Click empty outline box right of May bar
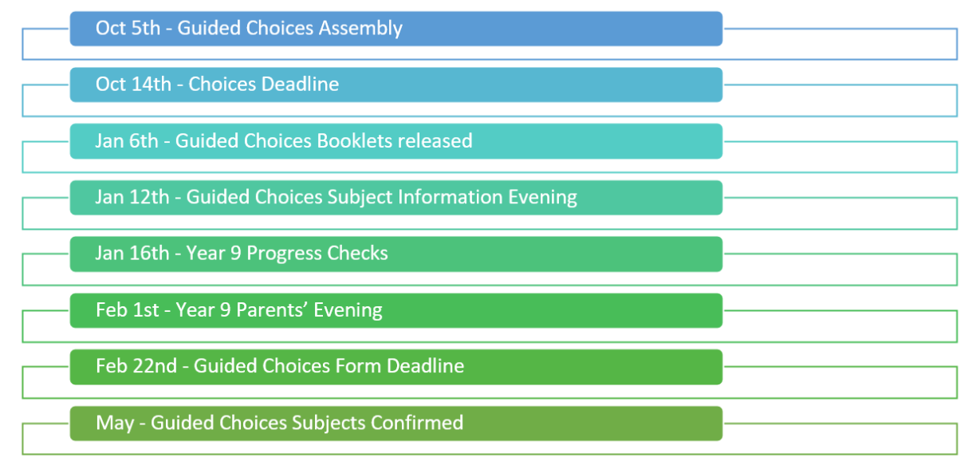Image resolution: width=980 pixels, height=469 pixels. [840, 439]
